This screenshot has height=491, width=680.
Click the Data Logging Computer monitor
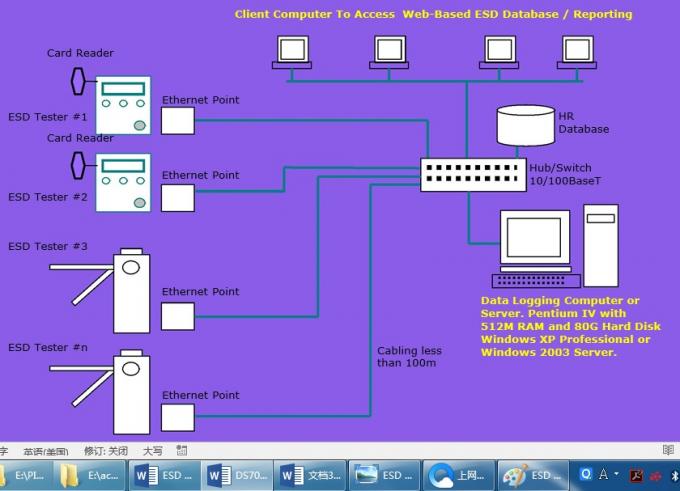533,238
